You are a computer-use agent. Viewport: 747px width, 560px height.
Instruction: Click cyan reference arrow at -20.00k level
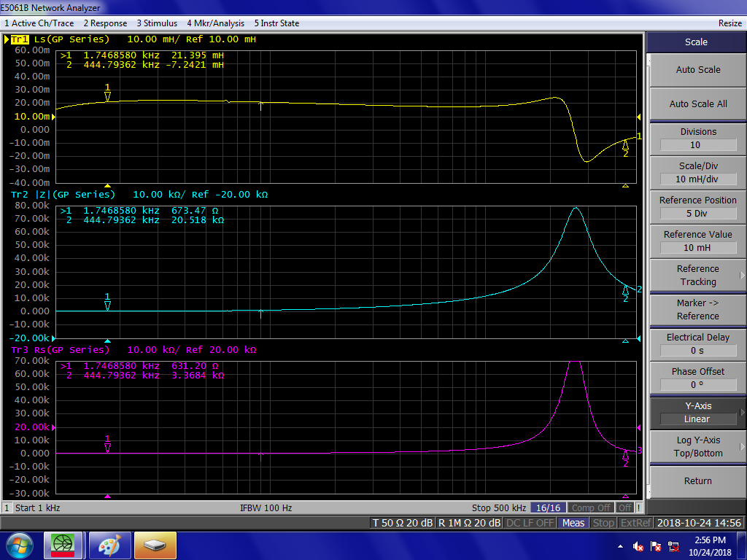click(53, 338)
